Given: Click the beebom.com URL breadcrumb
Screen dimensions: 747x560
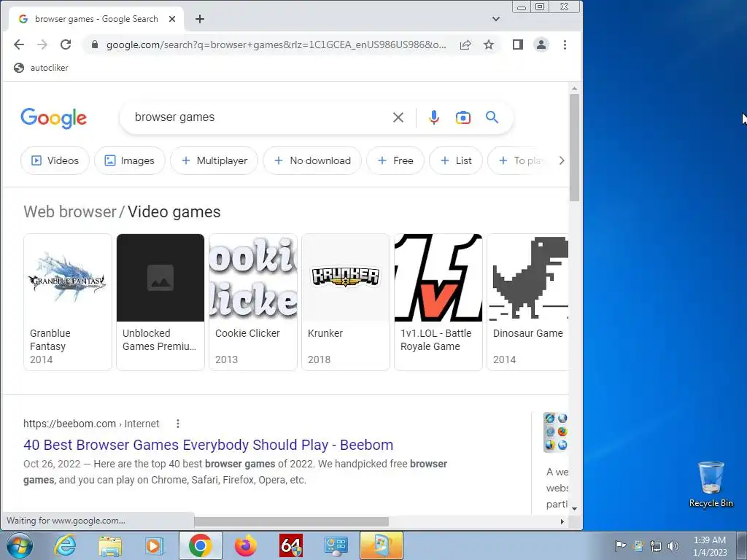Looking at the screenshot, I should (x=91, y=424).
